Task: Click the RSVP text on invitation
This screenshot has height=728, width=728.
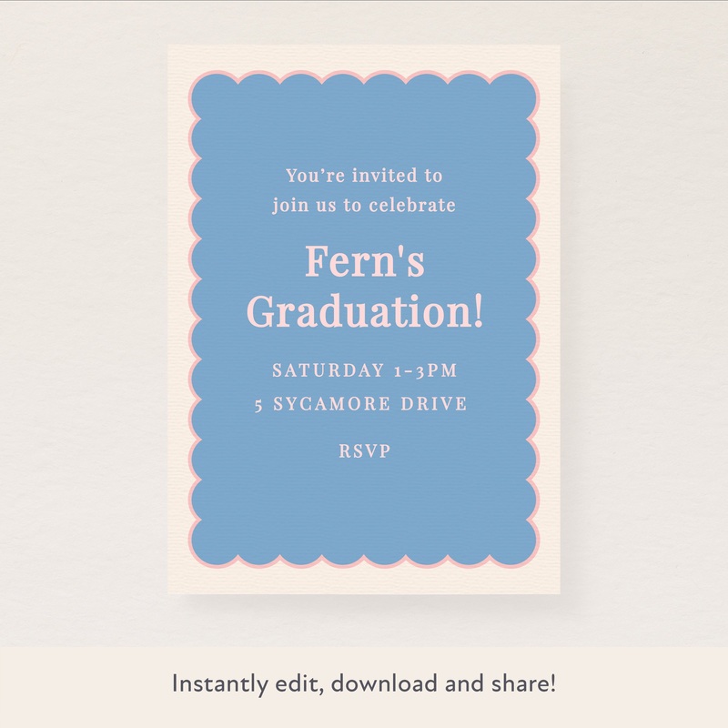Action: tap(365, 450)
